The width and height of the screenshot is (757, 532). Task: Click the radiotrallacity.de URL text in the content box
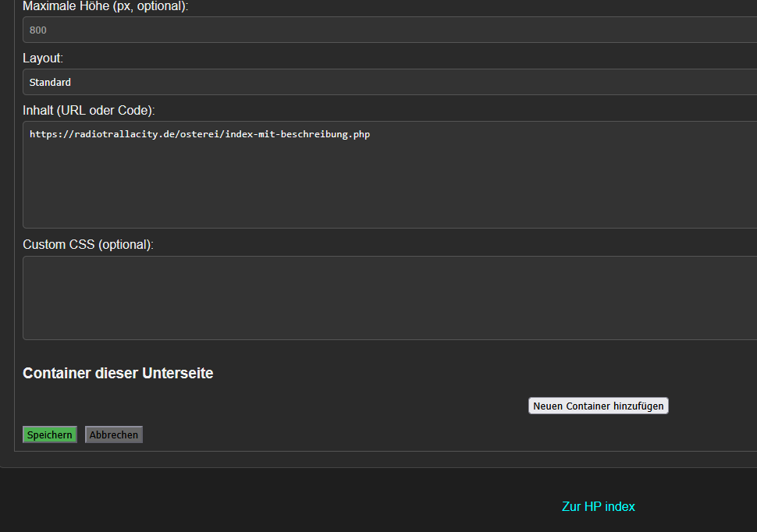click(x=123, y=134)
